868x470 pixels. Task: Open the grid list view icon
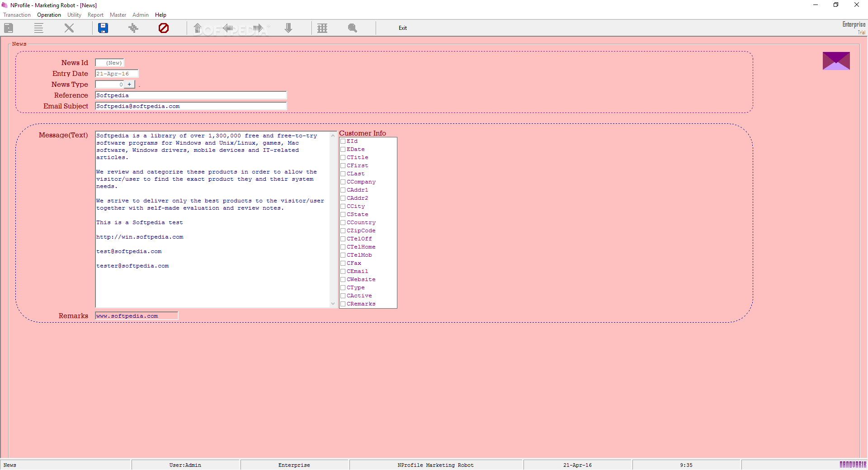click(322, 28)
